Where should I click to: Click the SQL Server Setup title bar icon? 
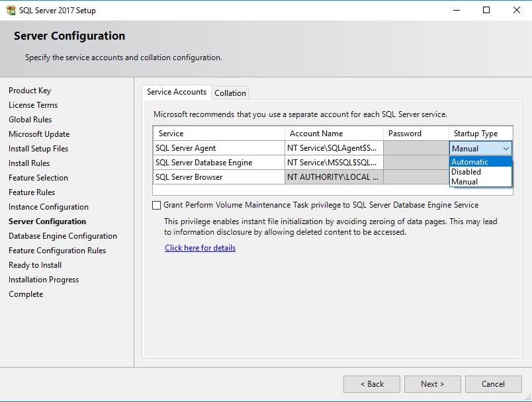pyautogui.click(x=11, y=10)
